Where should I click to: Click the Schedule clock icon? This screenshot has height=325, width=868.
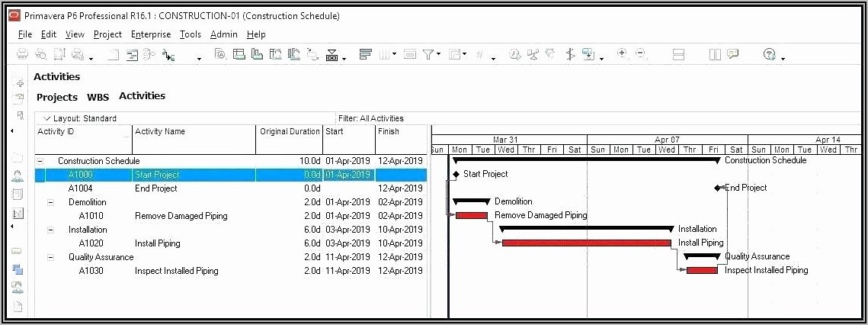coord(515,54)
